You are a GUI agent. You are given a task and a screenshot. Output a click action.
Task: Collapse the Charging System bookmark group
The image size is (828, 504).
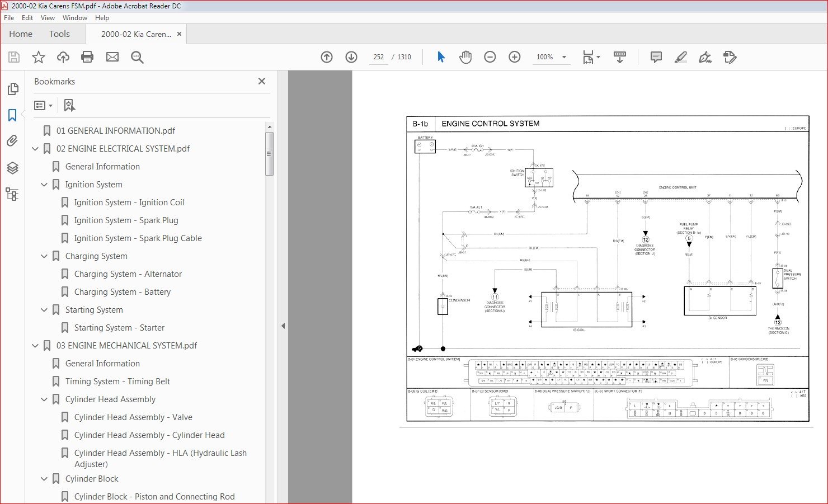44,256
